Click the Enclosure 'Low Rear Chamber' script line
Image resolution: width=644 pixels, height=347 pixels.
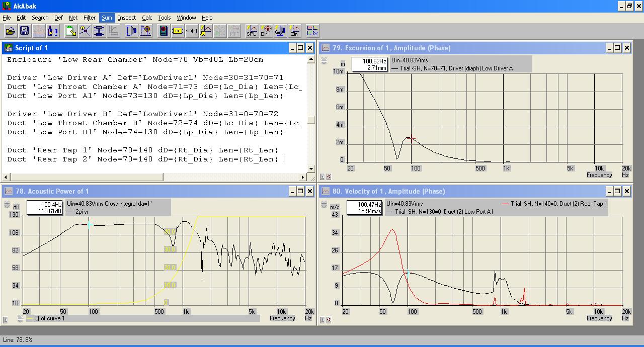click(x=135, y=59)
